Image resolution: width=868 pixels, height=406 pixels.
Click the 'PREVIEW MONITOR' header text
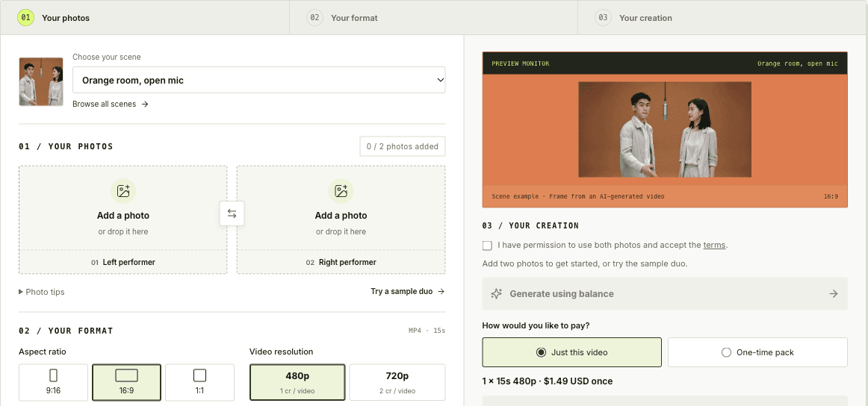click(x=521, y=63)
